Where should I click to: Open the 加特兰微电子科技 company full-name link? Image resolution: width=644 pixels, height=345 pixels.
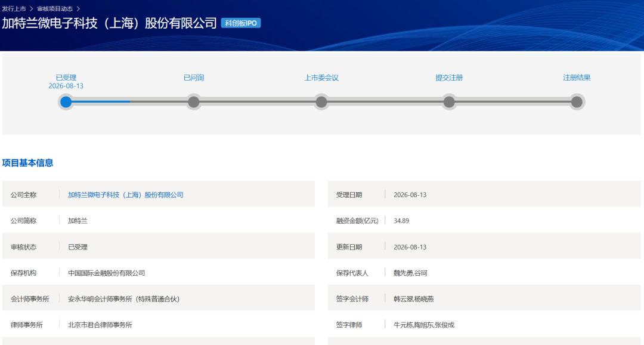(126, 195)
